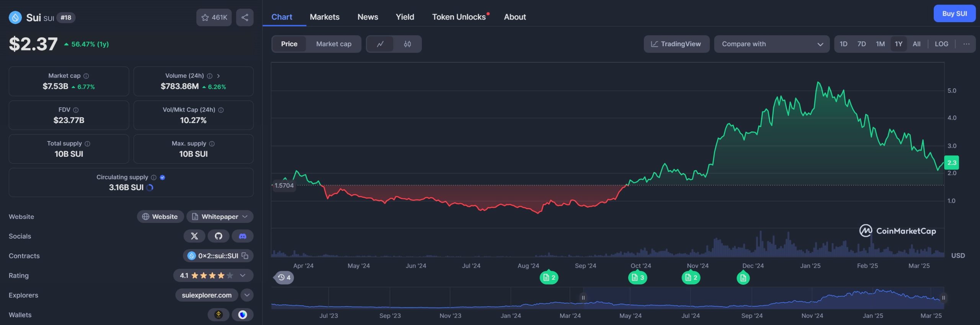Expand the Explorers chevron dropdown
Screen dimensions: 980x325
point(247,295)
